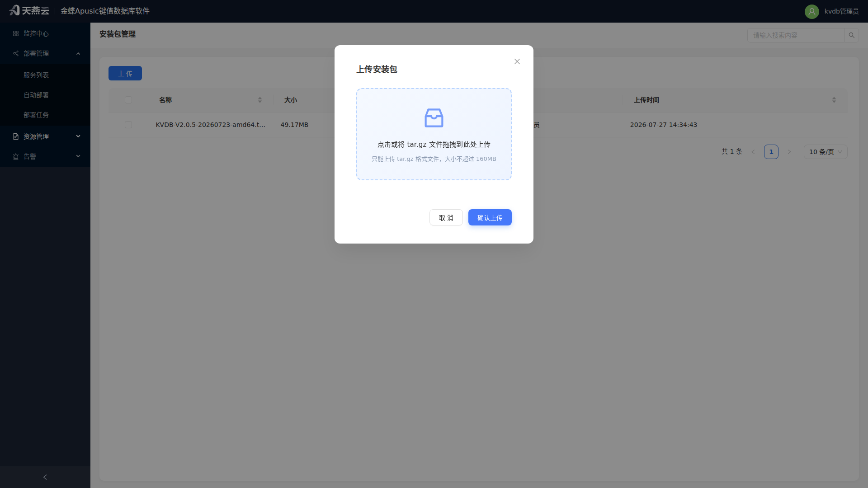This screenshot has height=488, width=868.
Task: Click 取消 to cancel the upload
Action: tap(446, 217)
